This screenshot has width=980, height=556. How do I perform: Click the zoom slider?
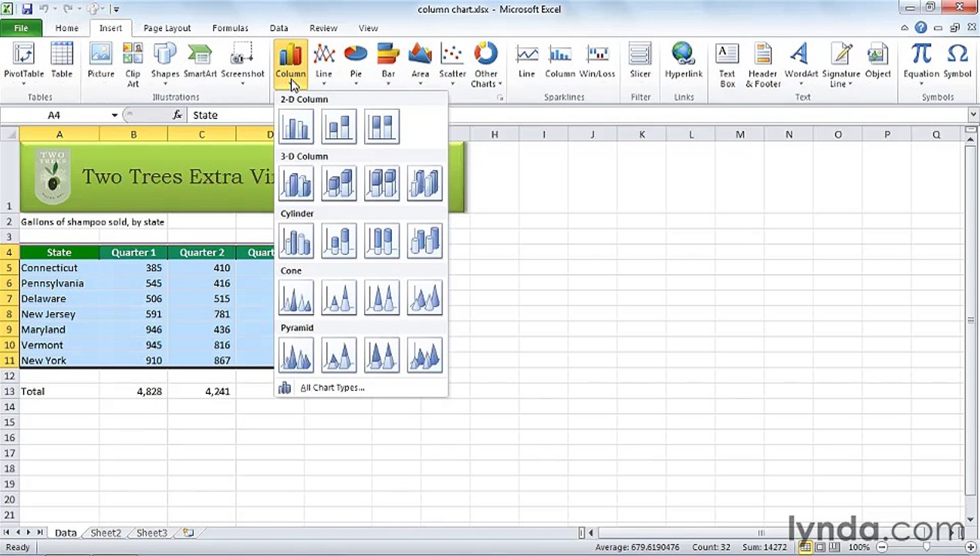tap(928, 548)
